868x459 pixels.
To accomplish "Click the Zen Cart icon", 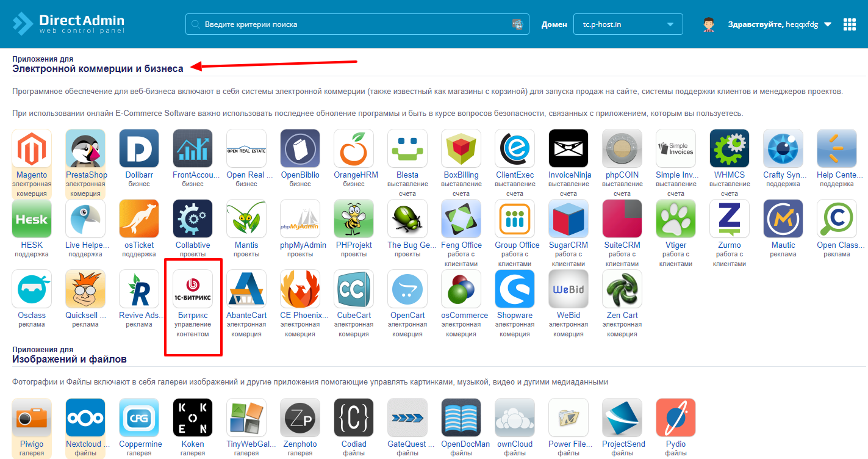I will (622, 289).
